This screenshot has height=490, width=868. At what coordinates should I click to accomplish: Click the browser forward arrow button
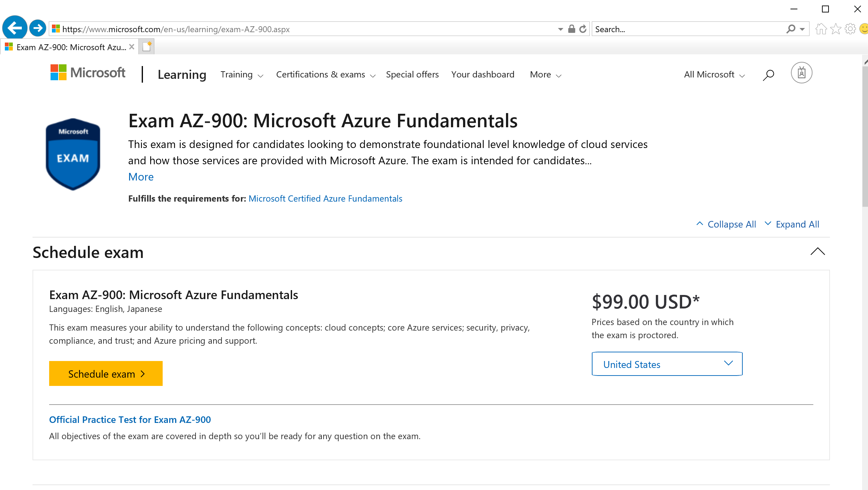38,28
